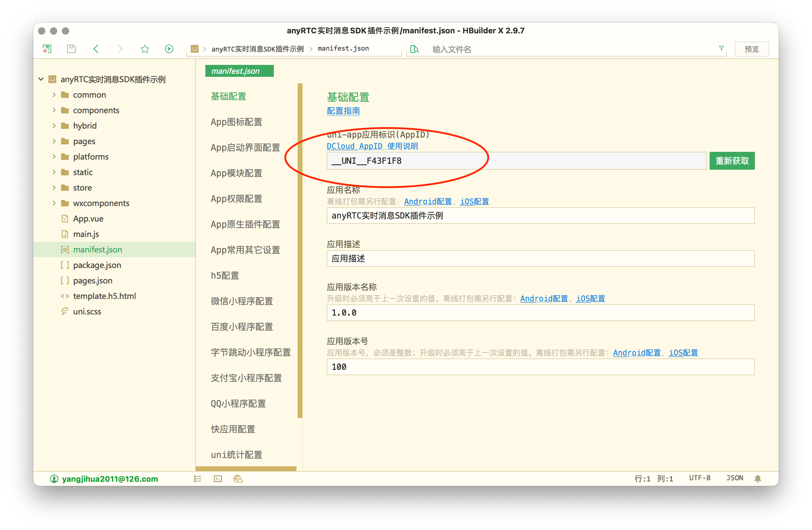Open the h5配置 section
The image size is (812, 530).
coord(224,276)
